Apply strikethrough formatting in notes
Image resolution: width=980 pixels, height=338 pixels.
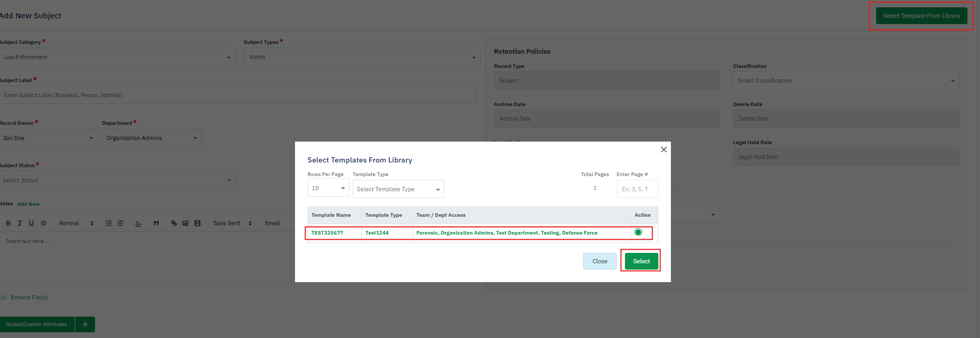point(43,223)
